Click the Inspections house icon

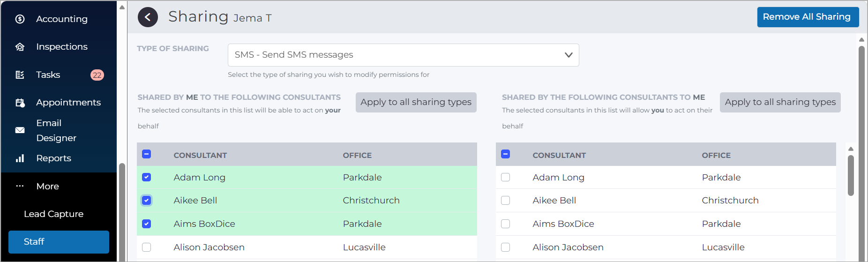pos(20,47)
